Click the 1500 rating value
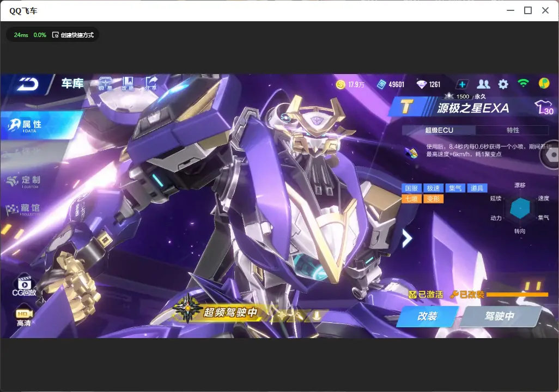Viewport: 559px width, 392px height. coord(463,96)
